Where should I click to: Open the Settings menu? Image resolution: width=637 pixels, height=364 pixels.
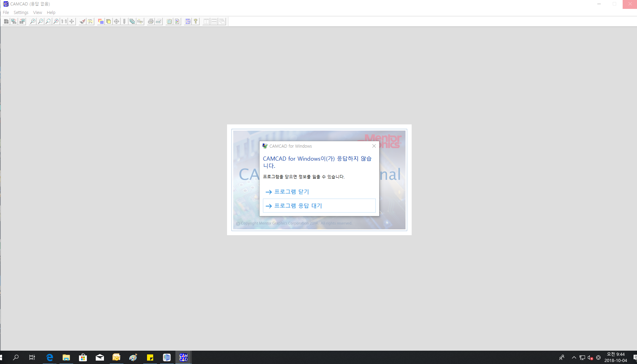tap(21, 13)
